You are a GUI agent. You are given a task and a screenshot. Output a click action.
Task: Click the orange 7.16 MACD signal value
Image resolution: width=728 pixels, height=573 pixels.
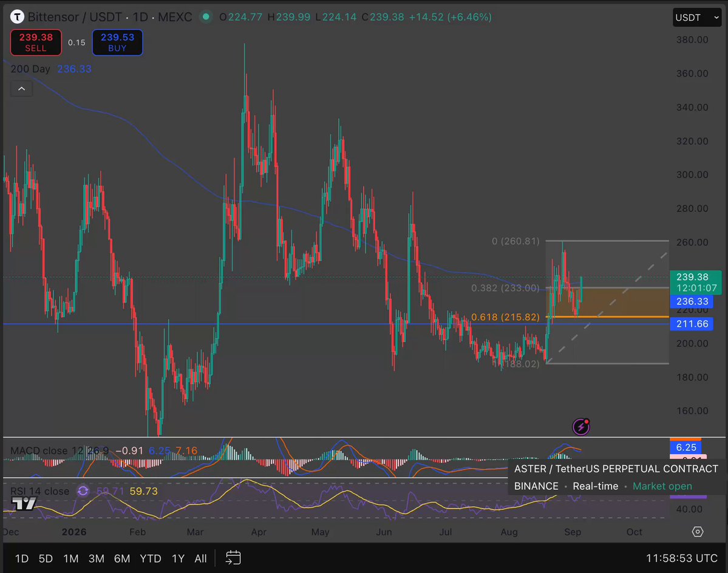tap(186, 450)
